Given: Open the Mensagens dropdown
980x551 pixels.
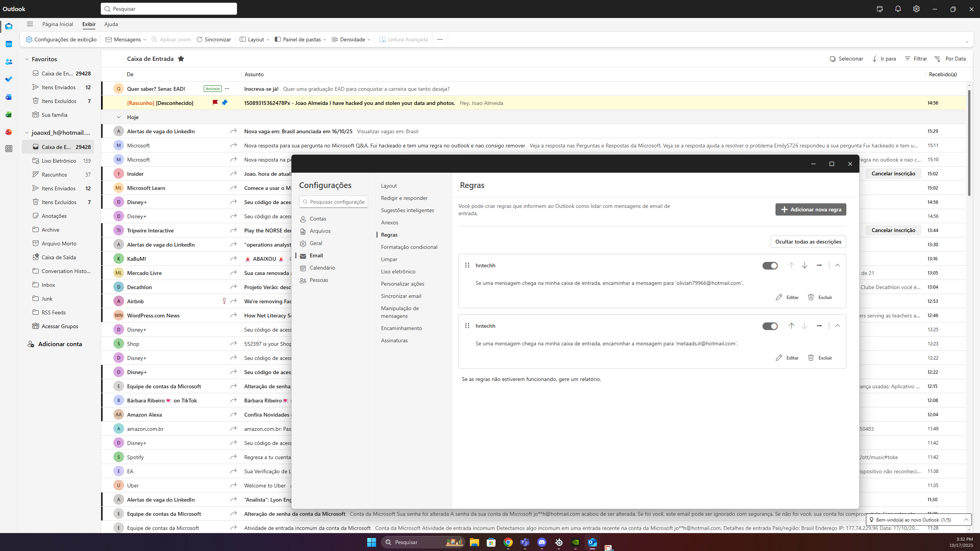Looking at the screenshot, I should (126, 39).
